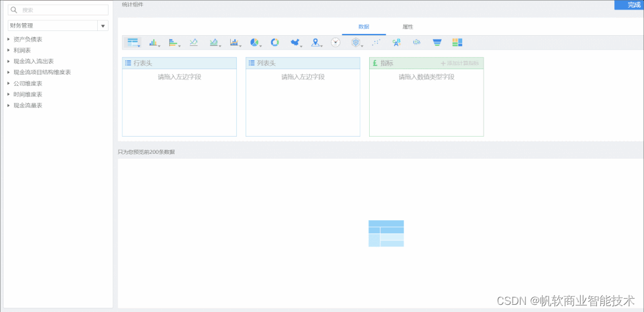
Task: Click the 指标 drop area
Action: click(426, 103)
